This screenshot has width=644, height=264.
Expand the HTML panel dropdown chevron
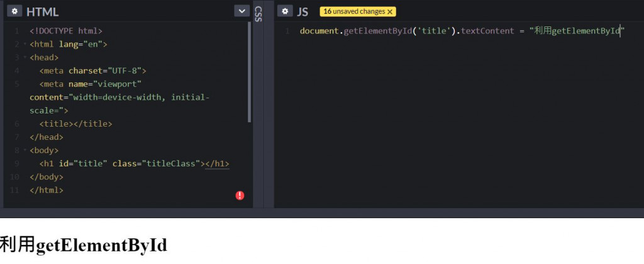click(x=242, y=11)
